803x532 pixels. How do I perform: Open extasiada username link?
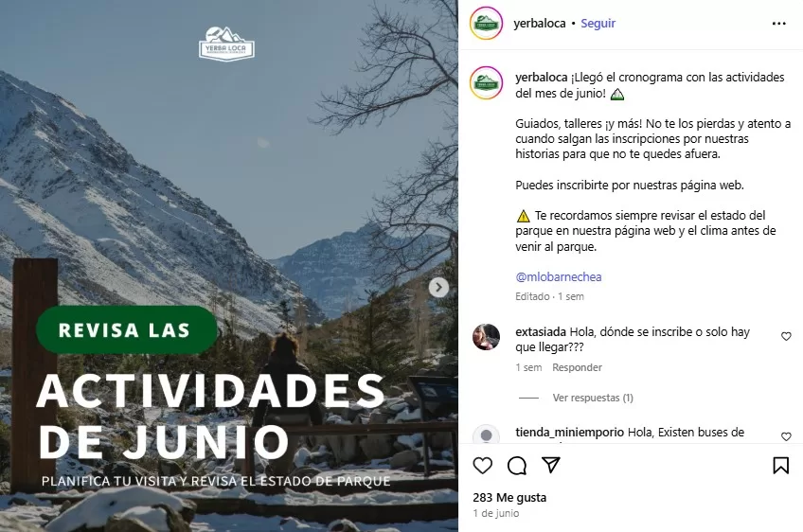tap(541, 332)
